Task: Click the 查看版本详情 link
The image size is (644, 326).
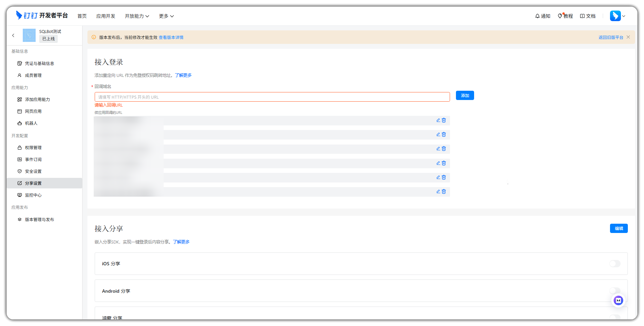Action: pyautogui.click(x=171, y=38)
